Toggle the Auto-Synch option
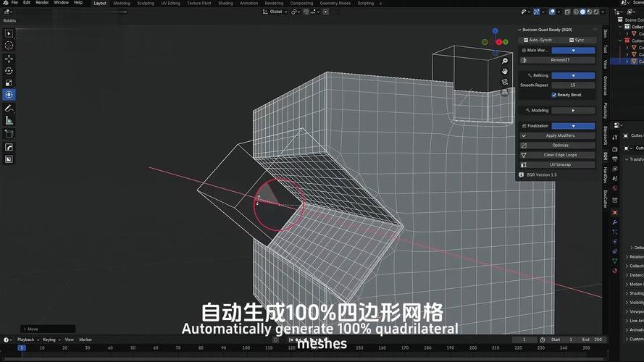Viewport: 644px width, 362px height. (x=538, y=40)
